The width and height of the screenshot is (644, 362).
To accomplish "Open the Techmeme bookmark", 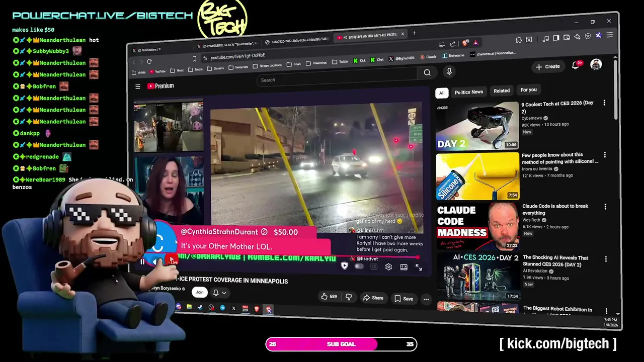I will click(453, 56).
